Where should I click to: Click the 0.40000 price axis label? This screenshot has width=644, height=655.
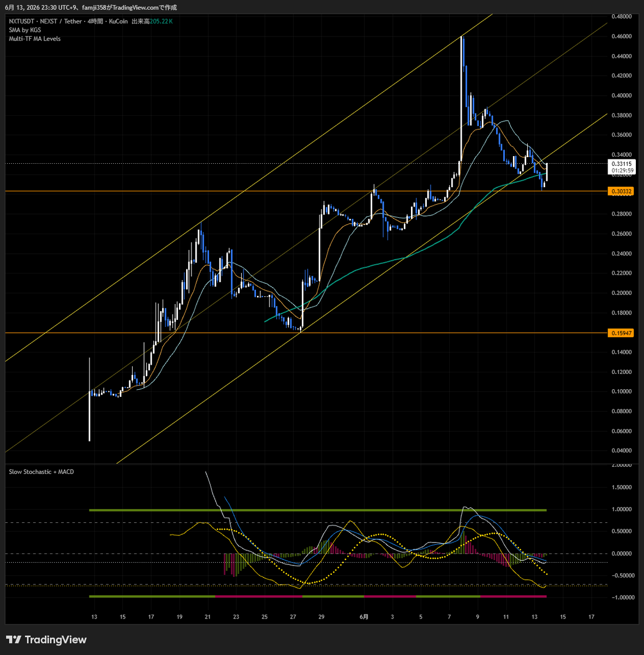(x=622, y=96)
